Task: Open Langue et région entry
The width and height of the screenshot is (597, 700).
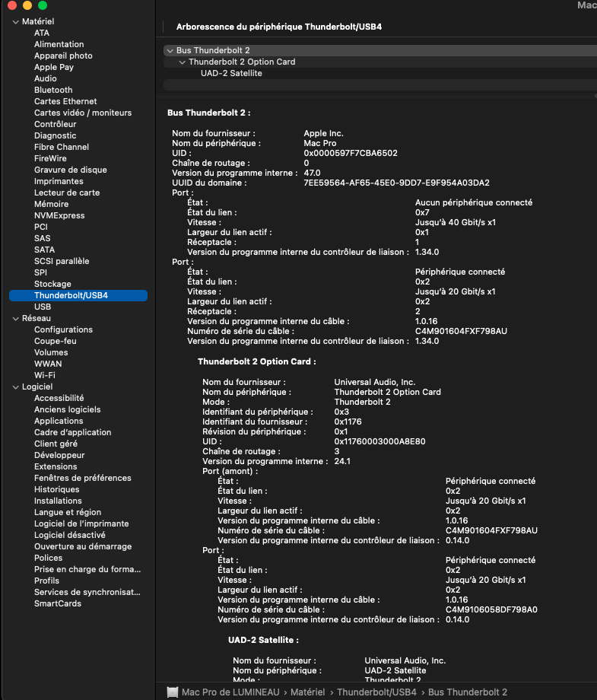Action: tap(68, 512)
